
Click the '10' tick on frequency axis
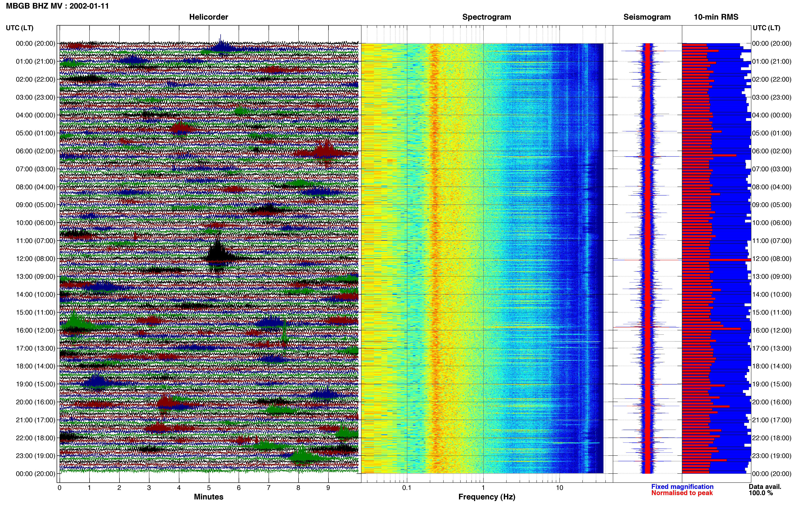[x=559, y=488]
